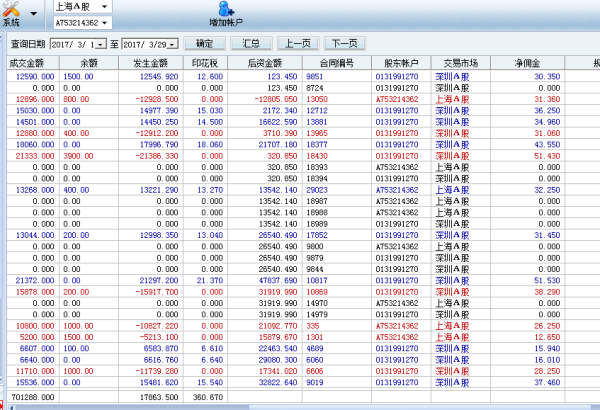Open the A753214362 account dropdown
Screen dimensions: 600x410
106,21
